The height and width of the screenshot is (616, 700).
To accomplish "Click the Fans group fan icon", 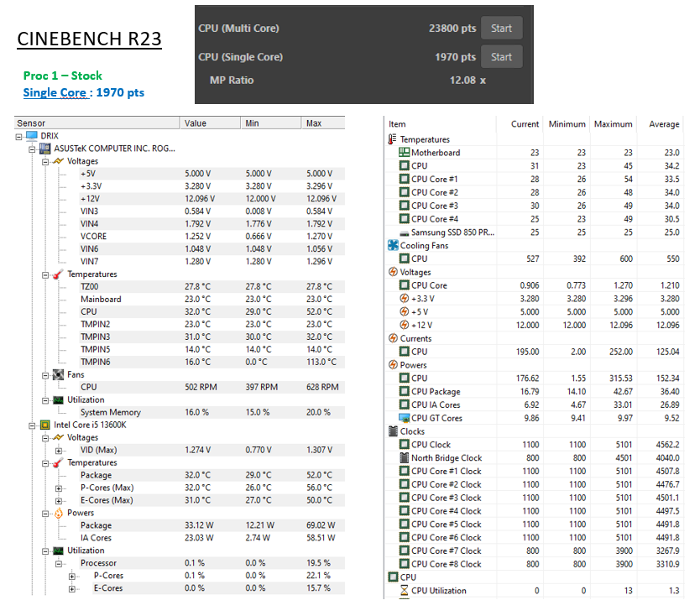I will [58, 374].
